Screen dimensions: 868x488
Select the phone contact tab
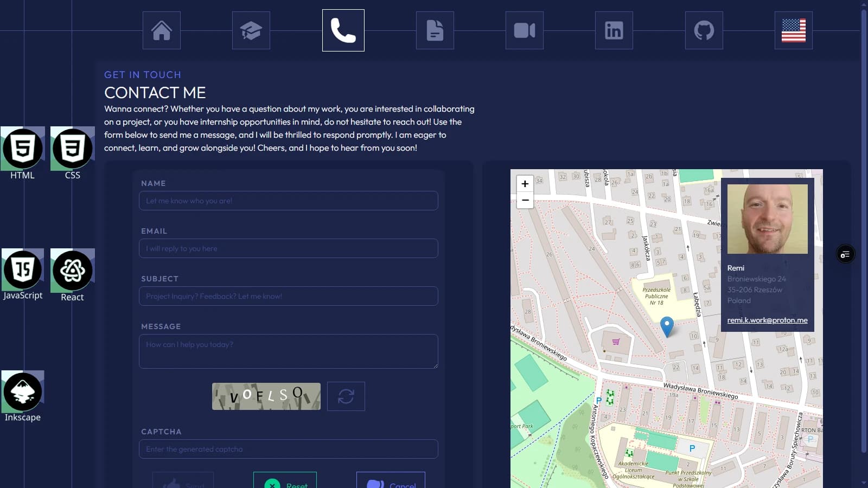pos(343,30)
